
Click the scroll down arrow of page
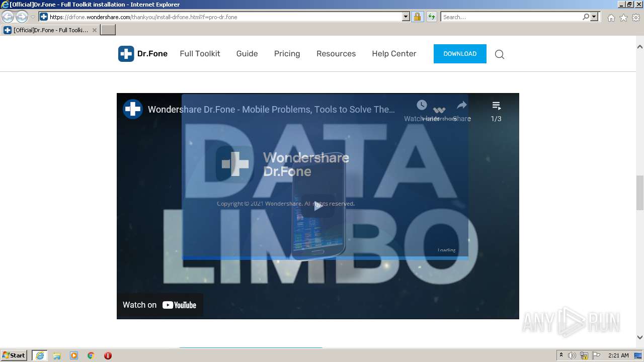click(640, 337)
